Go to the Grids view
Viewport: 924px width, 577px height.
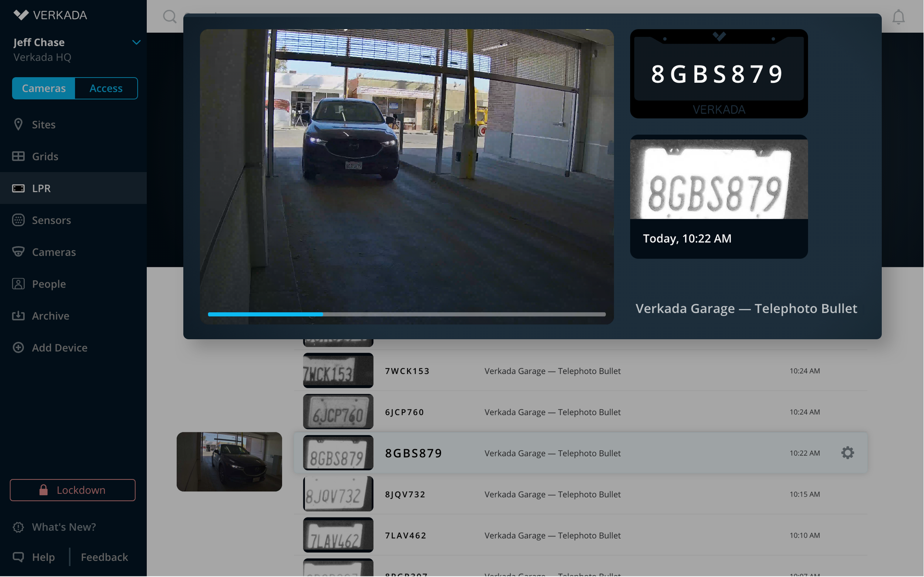[x=45, y=156]
